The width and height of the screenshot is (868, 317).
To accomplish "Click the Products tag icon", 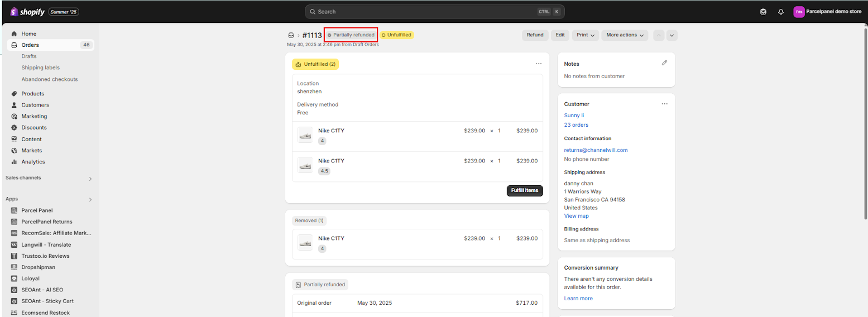I will tap(14, 94).
